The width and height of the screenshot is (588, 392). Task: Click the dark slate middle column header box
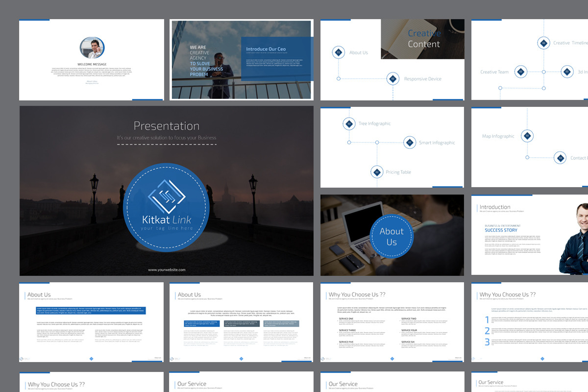(x=241, y=324)
